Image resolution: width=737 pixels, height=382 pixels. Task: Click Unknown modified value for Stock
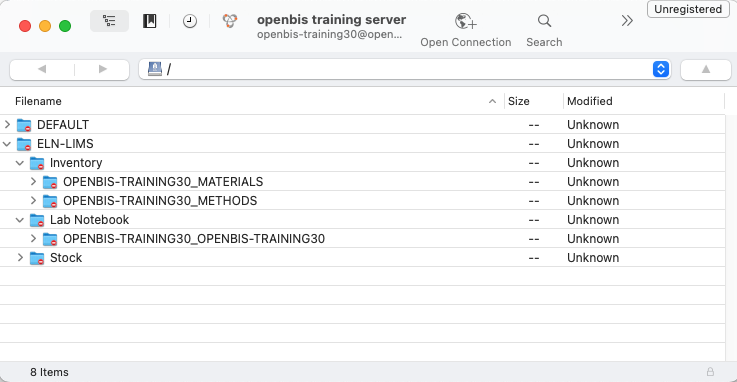click(x=593, y=257)
